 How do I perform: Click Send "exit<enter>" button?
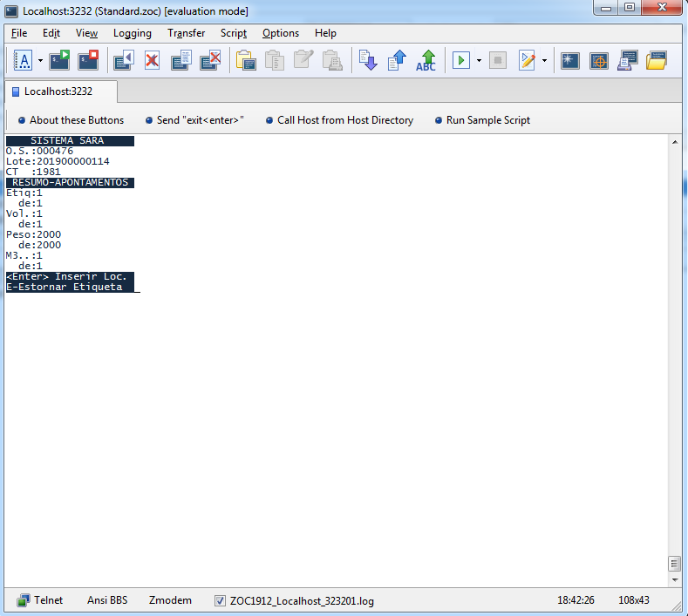point(194,120)
